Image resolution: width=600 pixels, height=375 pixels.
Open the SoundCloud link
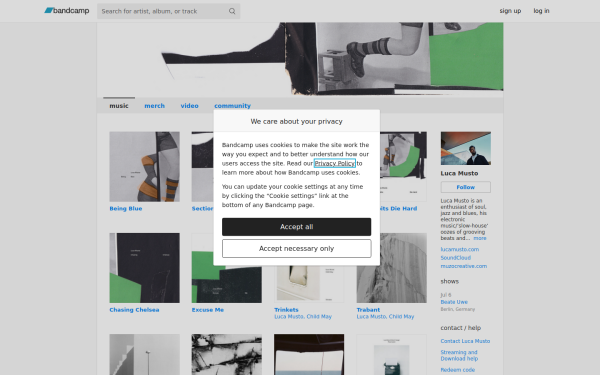[455, 258]
